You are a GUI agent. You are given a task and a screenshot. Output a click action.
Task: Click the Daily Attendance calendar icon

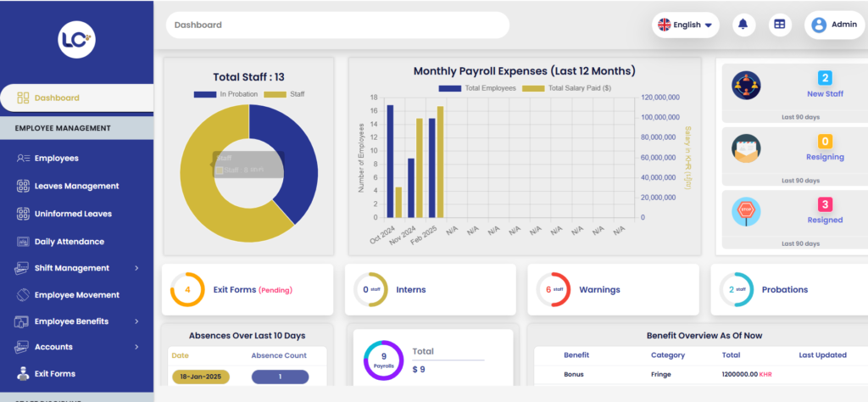point(23,242)
